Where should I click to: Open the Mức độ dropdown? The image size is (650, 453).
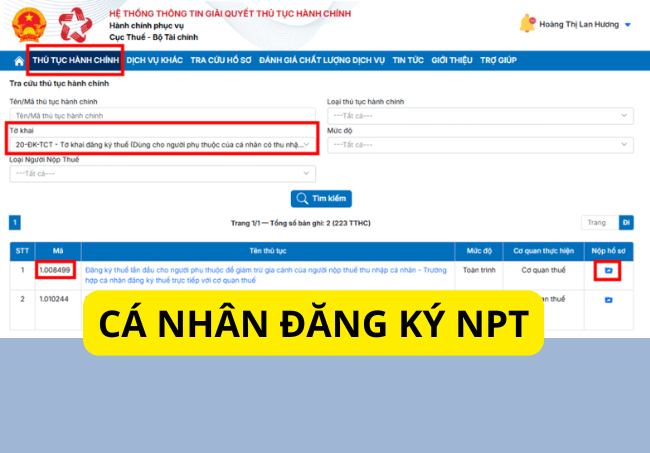(x=480, y=145)
